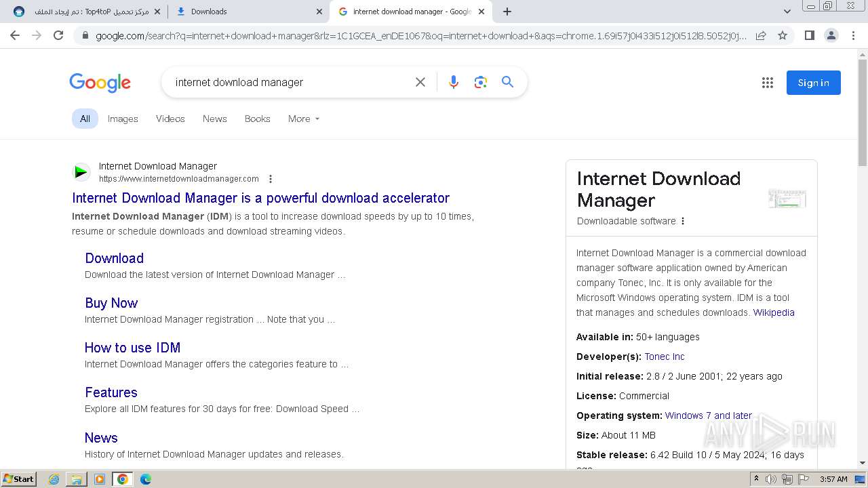Click the internetdownloadmanager.com URL text

(179, 179)
